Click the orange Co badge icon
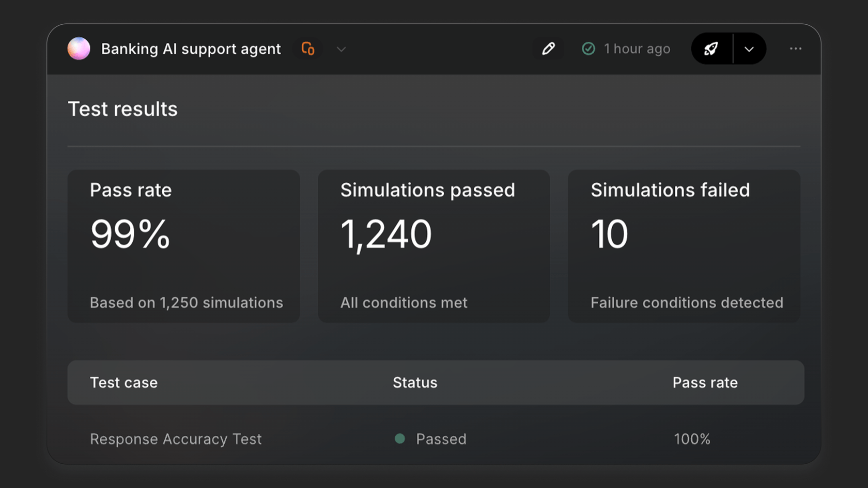868x488 pixels. [x=308, y=49]
